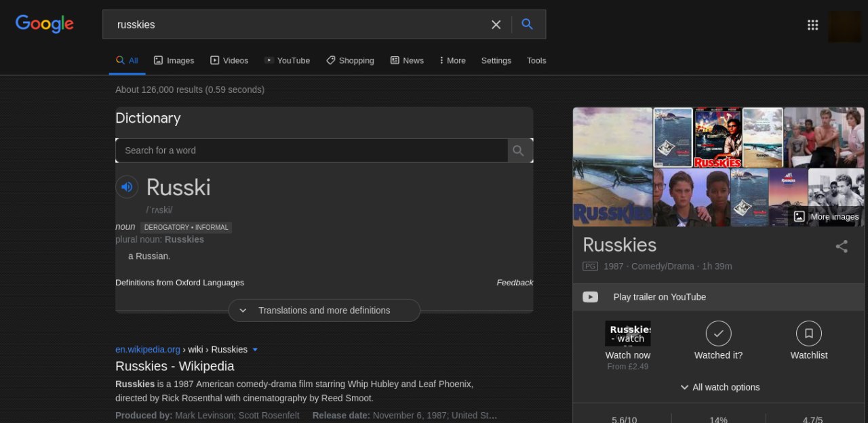Focus the main search box with russkies

[x=298, y=24]
